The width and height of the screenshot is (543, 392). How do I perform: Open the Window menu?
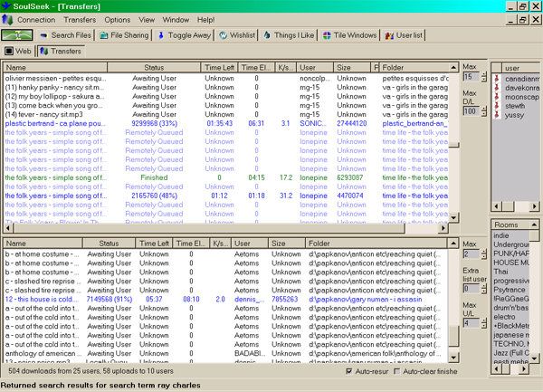click(176, 20)
